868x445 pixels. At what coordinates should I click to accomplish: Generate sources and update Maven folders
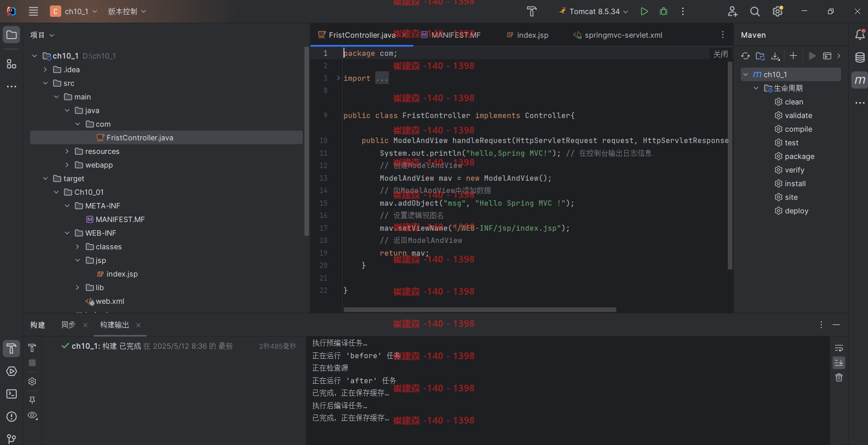point(760,56)
